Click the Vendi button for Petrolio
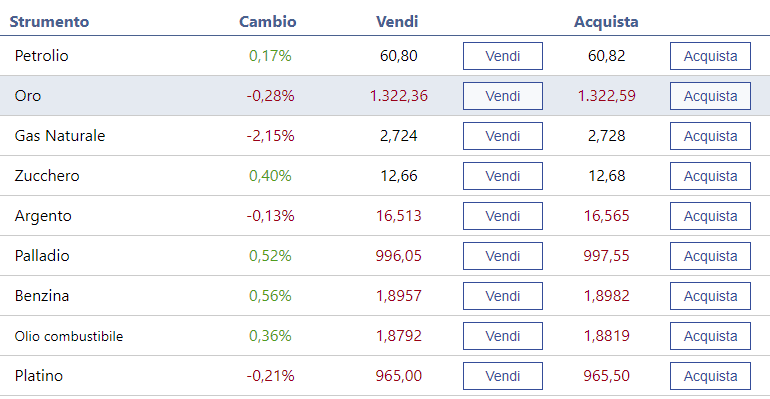Viewport: 770px width, 399px height. click(503, 56)
